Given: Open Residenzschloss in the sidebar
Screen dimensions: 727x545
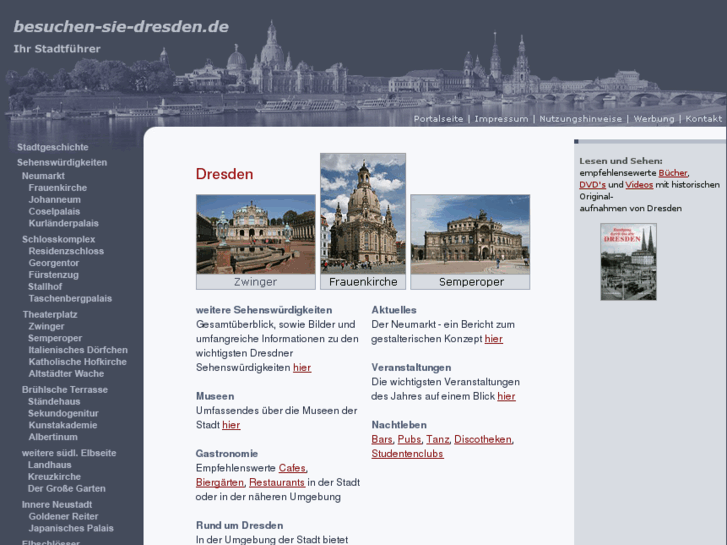Looking at the screenshot, I should coord(66,251).
